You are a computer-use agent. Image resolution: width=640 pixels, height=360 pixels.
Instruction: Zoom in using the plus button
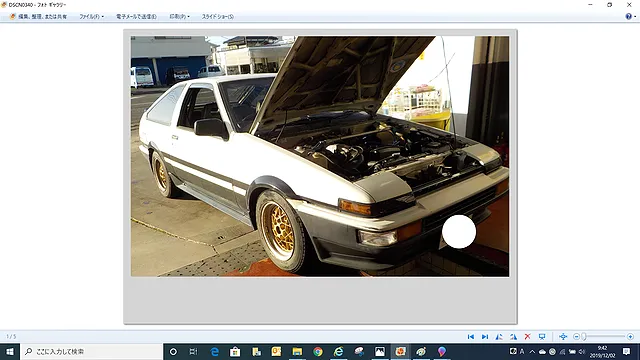[x=631, y=337]
